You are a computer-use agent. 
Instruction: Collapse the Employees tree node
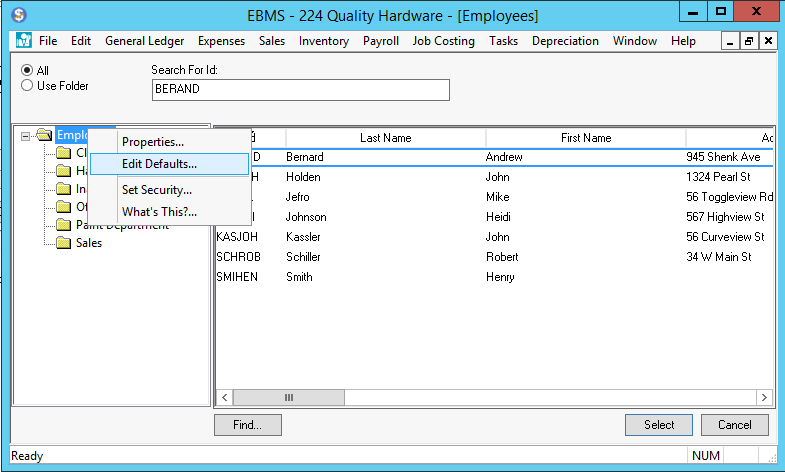[x=26, y=136]
